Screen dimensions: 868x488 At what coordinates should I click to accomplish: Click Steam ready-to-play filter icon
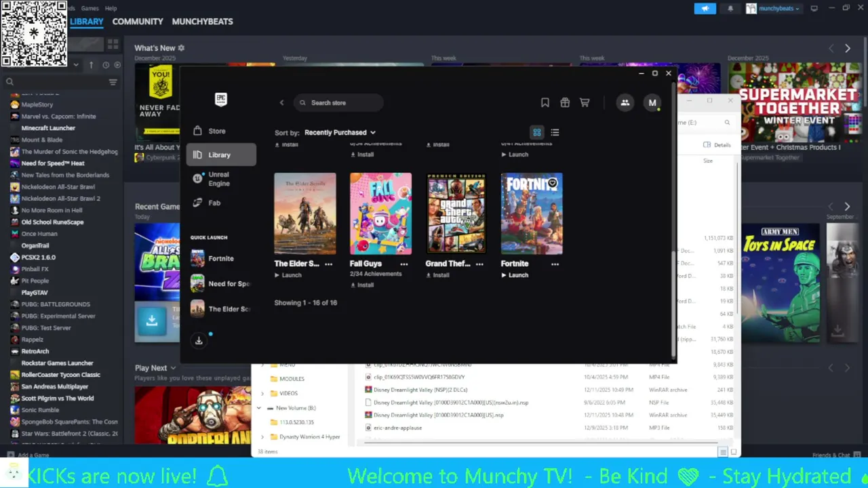click(117, 65)
